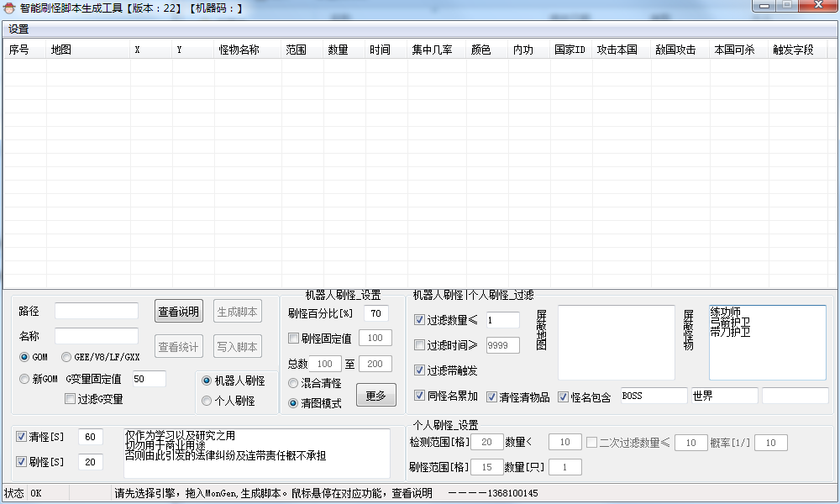Click the 刷怪固定值 field showing 100
Image resolution: width=840 pixels, height=504 pixels.
[x=375, y=338]
